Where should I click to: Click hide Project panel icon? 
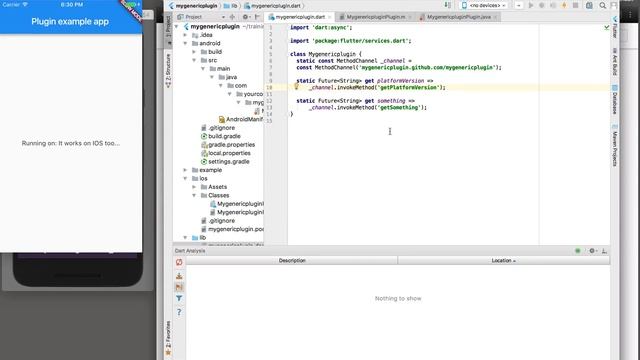[258, 17]
